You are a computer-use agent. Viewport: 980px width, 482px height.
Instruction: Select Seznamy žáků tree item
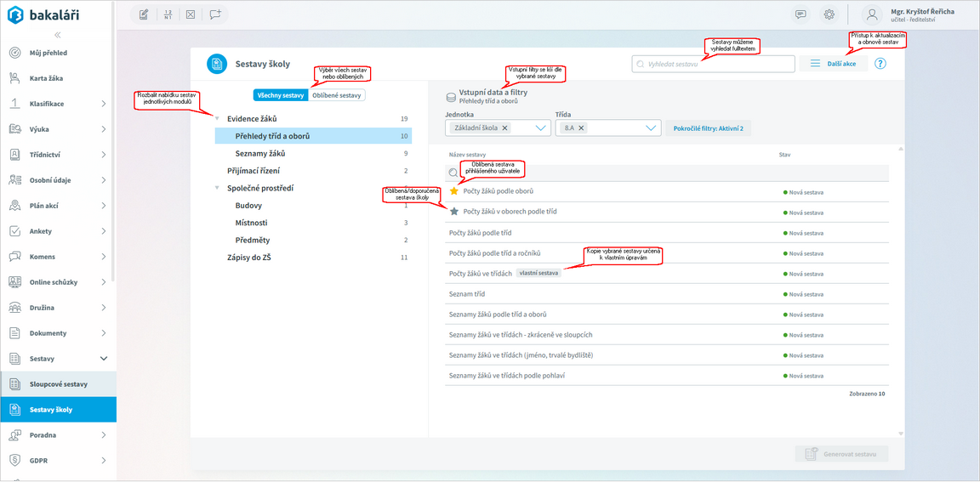260,154
